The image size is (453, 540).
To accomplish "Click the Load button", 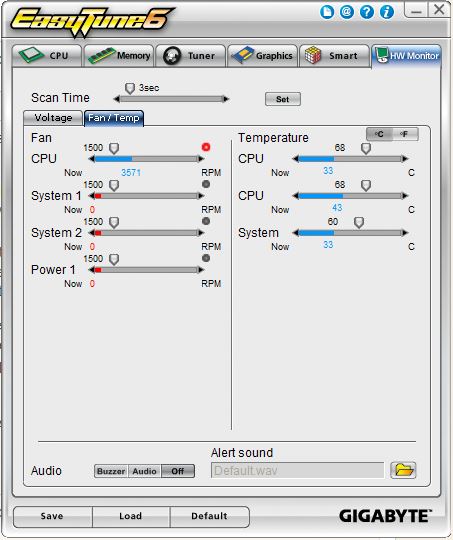I will pos(131,516).
